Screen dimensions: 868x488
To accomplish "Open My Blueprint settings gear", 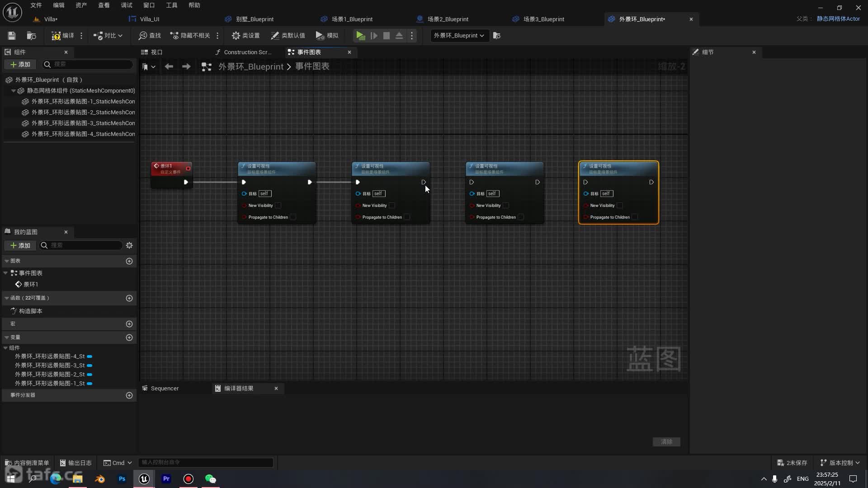I will click(x=129, y=245).
